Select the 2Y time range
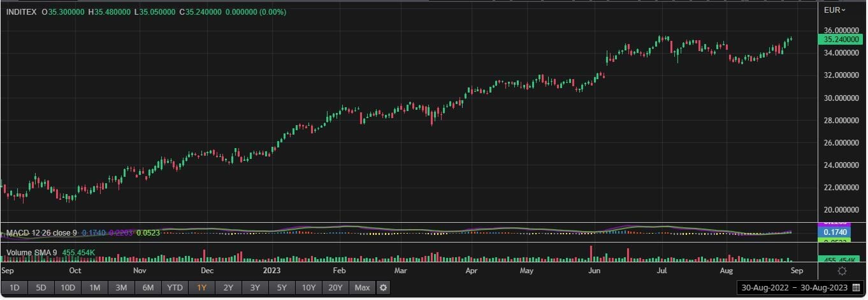 tap(228, 288)
